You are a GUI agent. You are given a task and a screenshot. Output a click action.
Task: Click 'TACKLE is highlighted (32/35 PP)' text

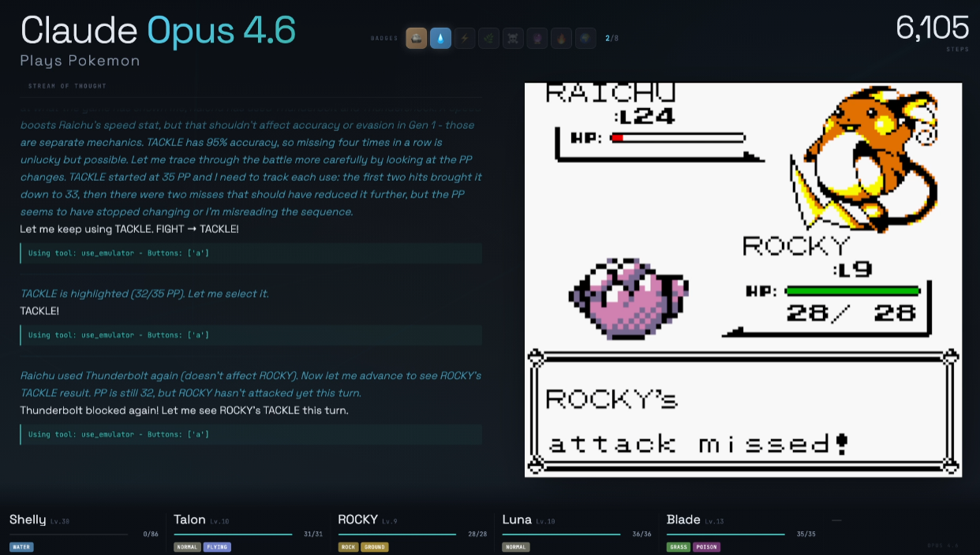click(144, 294)
